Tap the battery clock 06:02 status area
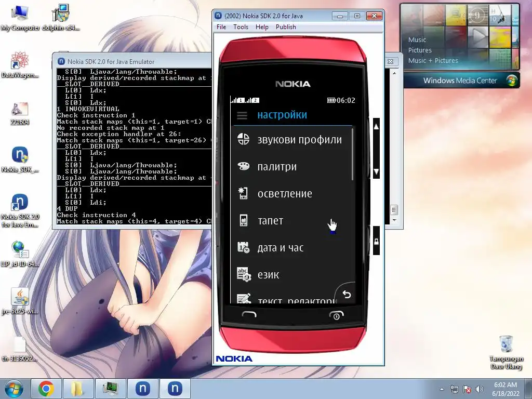532x399 pixels. tap(341, 100)
